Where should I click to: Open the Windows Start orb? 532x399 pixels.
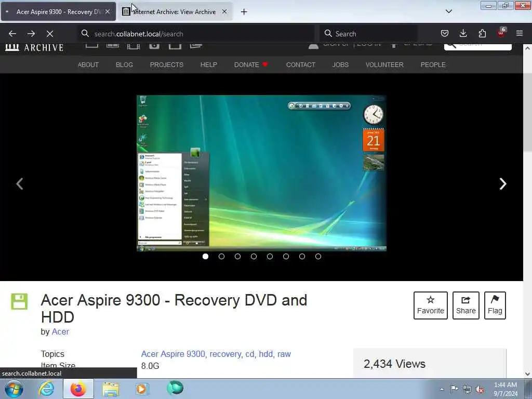click(14, 389)
